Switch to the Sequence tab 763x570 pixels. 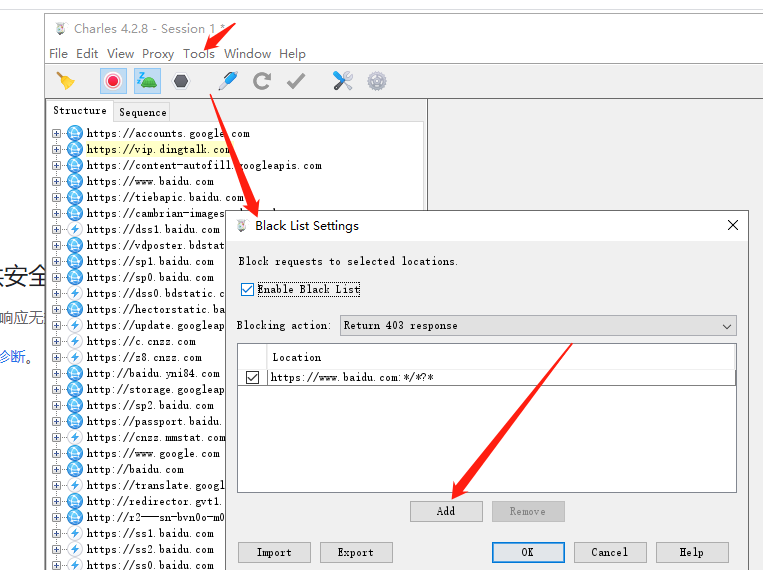[x=143, y=112]
